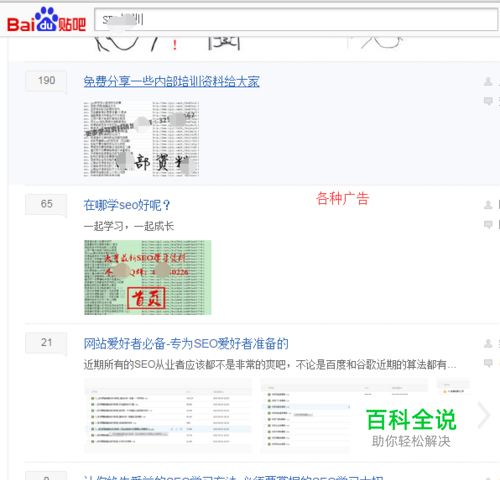Click author icon of the 190-reply post

tap(488, 81)
